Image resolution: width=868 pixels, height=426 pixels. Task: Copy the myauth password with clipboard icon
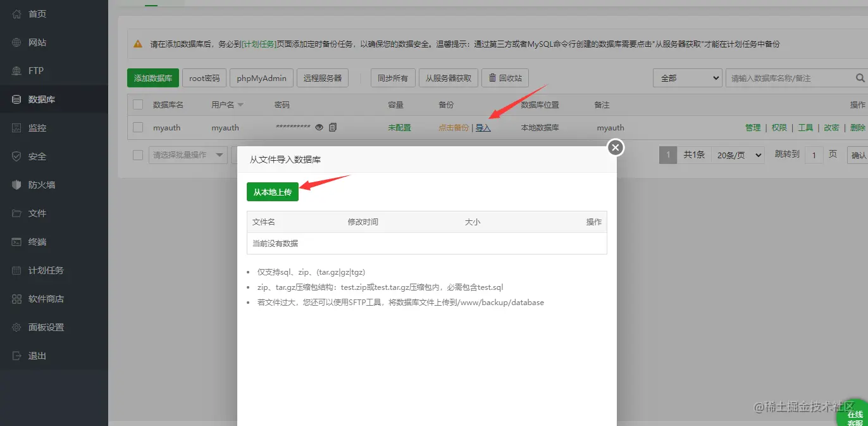pyautogui.click(x=333, y=127)
